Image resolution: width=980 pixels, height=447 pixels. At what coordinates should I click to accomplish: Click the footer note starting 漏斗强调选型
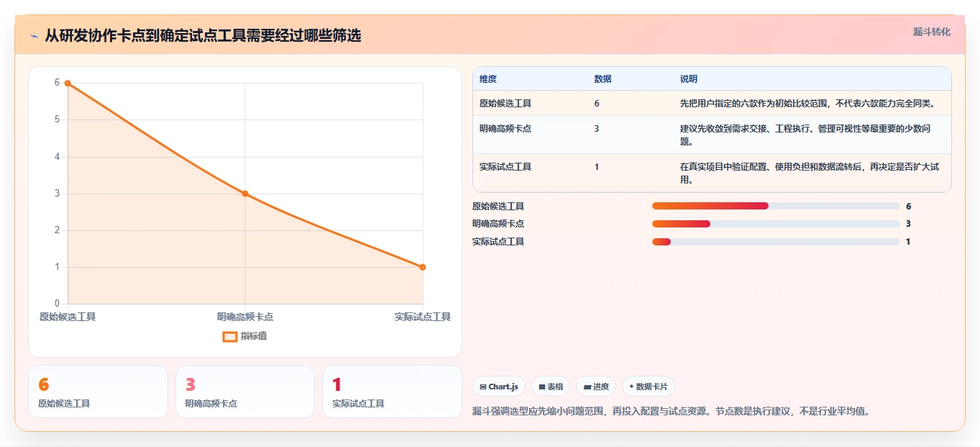click(671, 412)
